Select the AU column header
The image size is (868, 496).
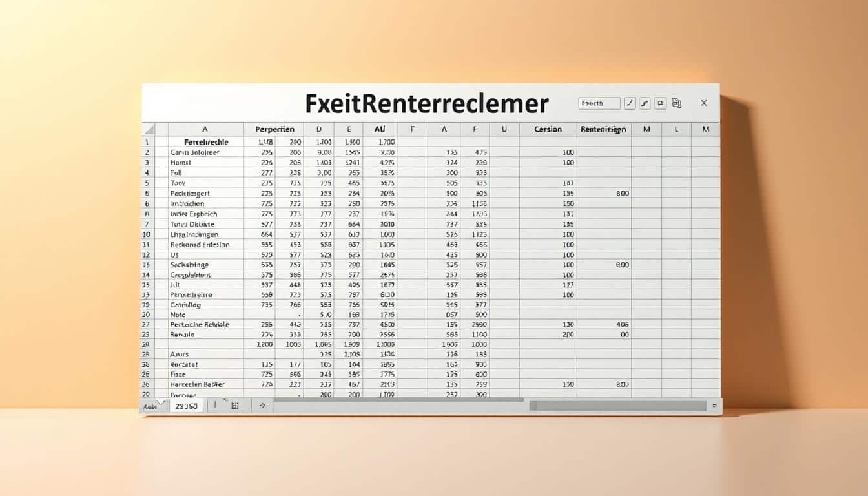(380, 129)
